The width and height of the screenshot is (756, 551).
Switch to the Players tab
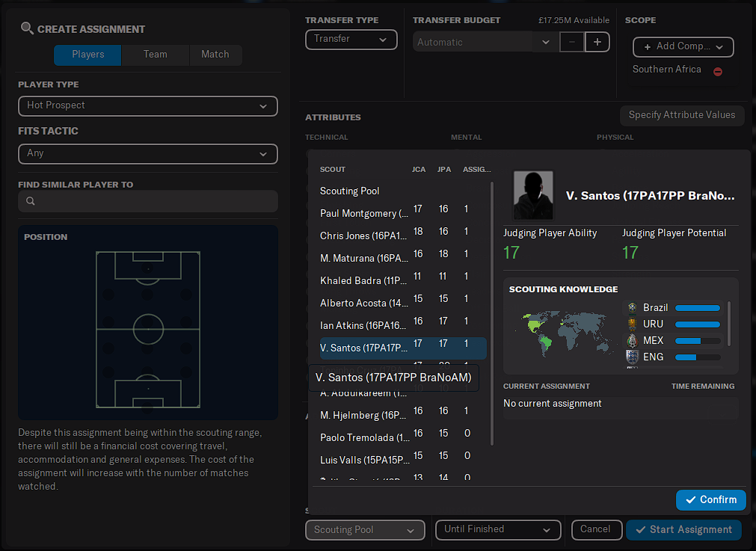click(x=87, y=55)
